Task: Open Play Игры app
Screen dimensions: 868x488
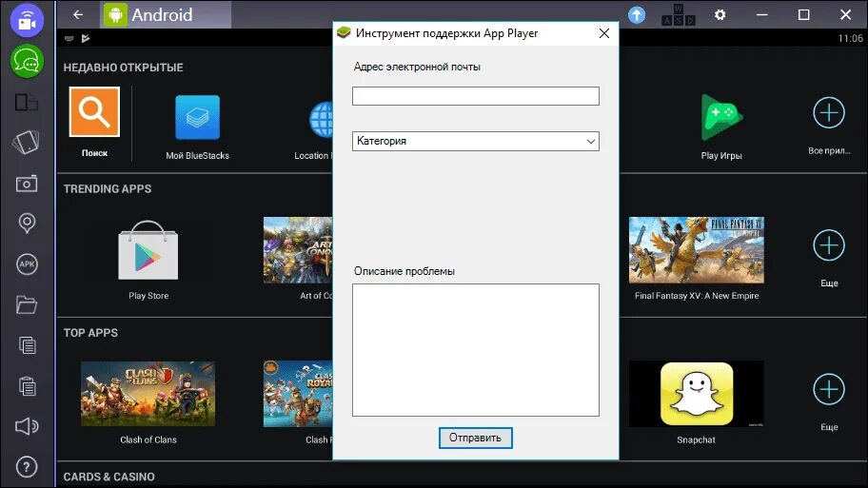Action: coord(721,117)
